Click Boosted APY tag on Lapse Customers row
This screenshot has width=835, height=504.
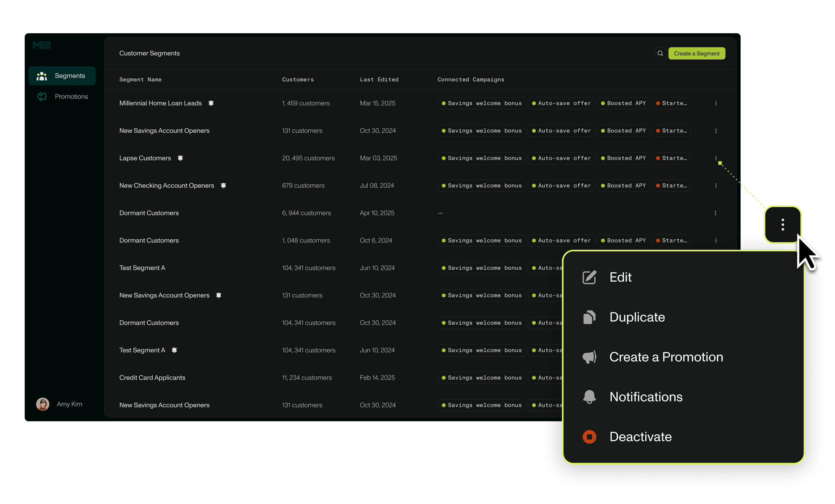623,158
